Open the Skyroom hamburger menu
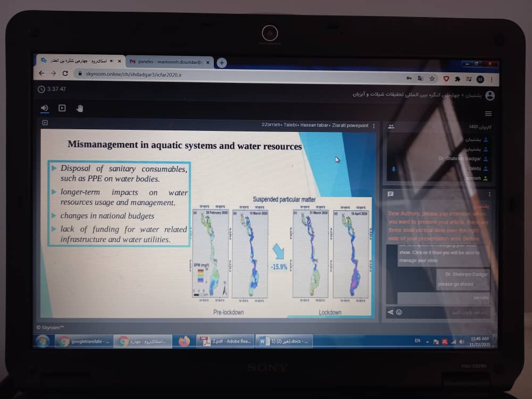Screen dimensions: 532x399 tap(488, 113)
